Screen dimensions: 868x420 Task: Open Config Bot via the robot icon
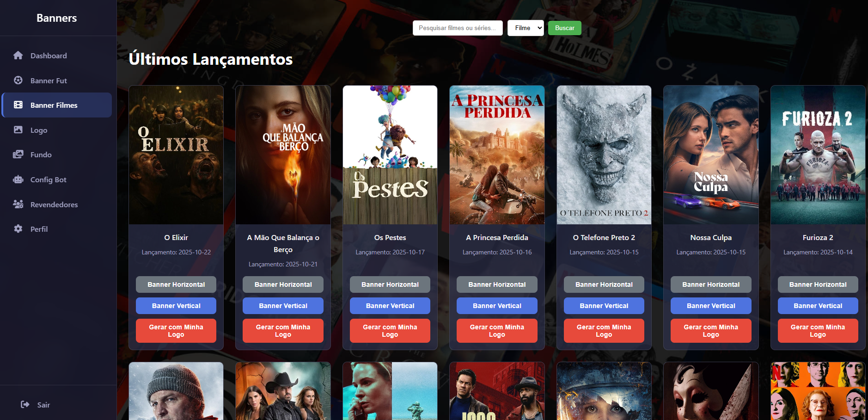click(x=18, y=179)
